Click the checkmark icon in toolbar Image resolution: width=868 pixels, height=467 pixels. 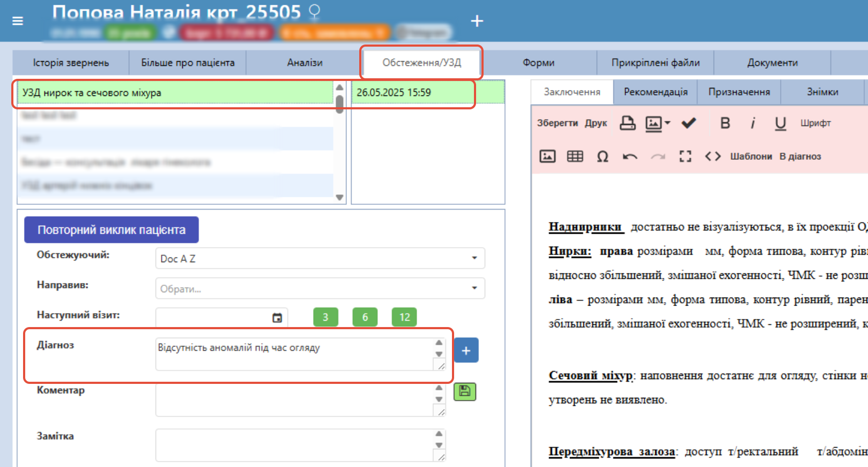(688, 123)
